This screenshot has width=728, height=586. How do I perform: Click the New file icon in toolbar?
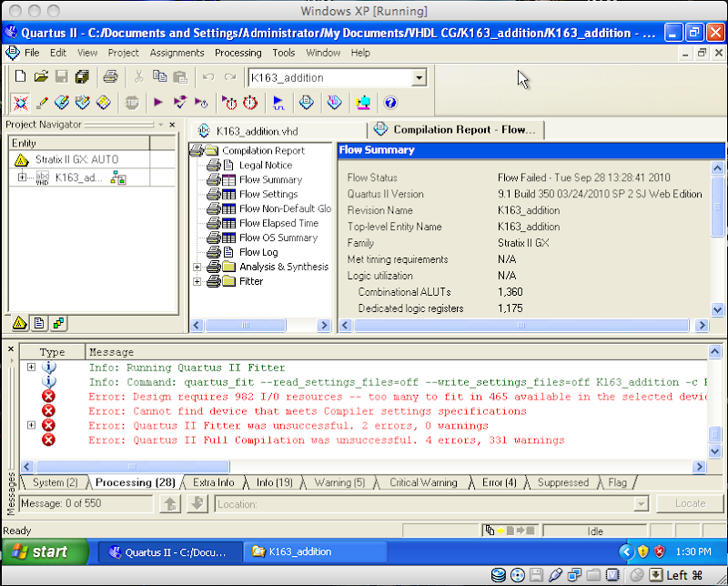coord(20,77)
